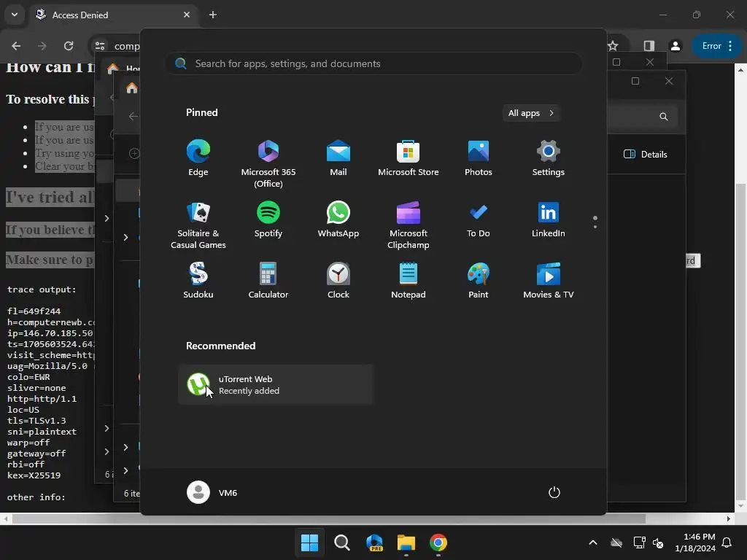The width and height of the screenshot is (747, 560).
Task: Show hidden system tray icons
Action: (x=593, y=542)
